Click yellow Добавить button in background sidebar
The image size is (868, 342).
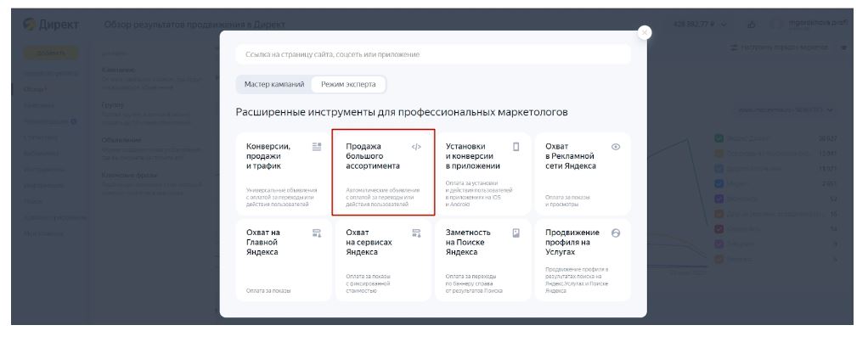(x=50, y=53)
